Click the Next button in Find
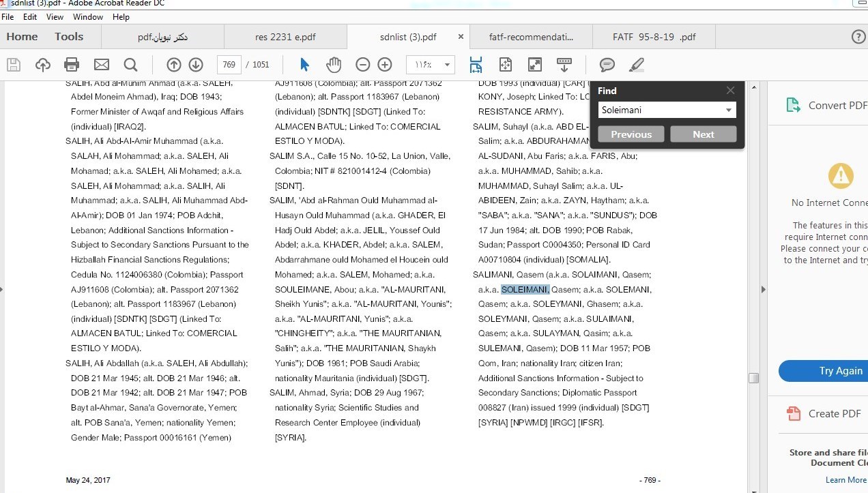Image resolution: width=868 pixels, height=493 pixels. [704, 134]
